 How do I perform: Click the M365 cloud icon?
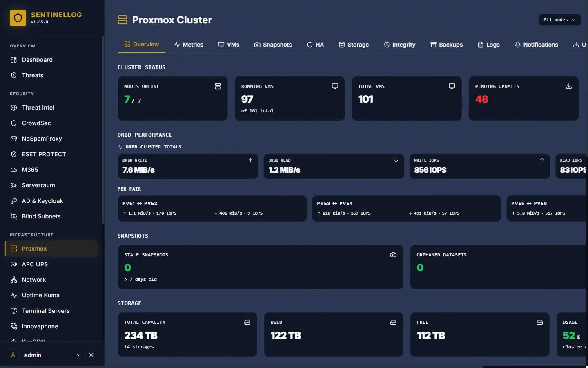pyautogui.click(x=13, y=170)
